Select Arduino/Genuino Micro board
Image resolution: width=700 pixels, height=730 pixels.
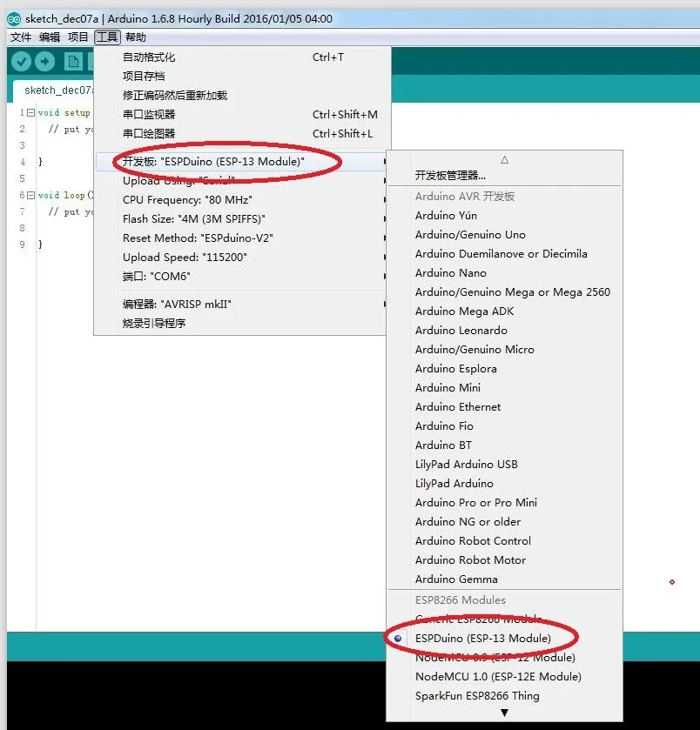pyautogui.click(x=505, y=349)
